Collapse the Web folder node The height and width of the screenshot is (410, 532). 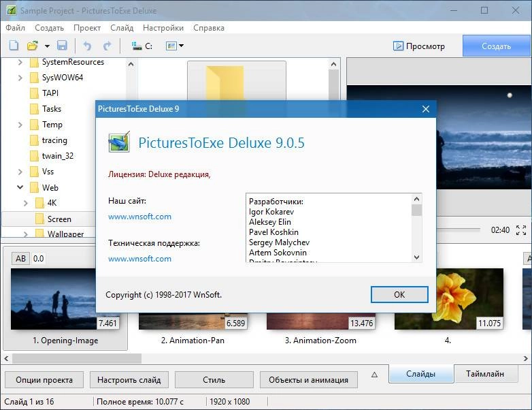pyautogui.click(x=20, y=187)
